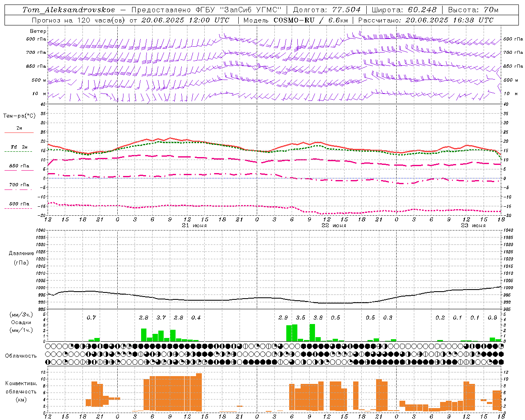
Task: Click the 0.4 precipitation total value
Action: 196,317
